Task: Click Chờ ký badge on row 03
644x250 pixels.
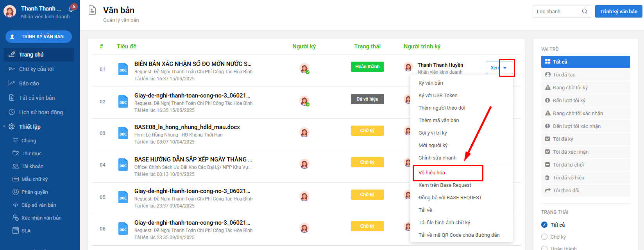Action: pos(367,131)
